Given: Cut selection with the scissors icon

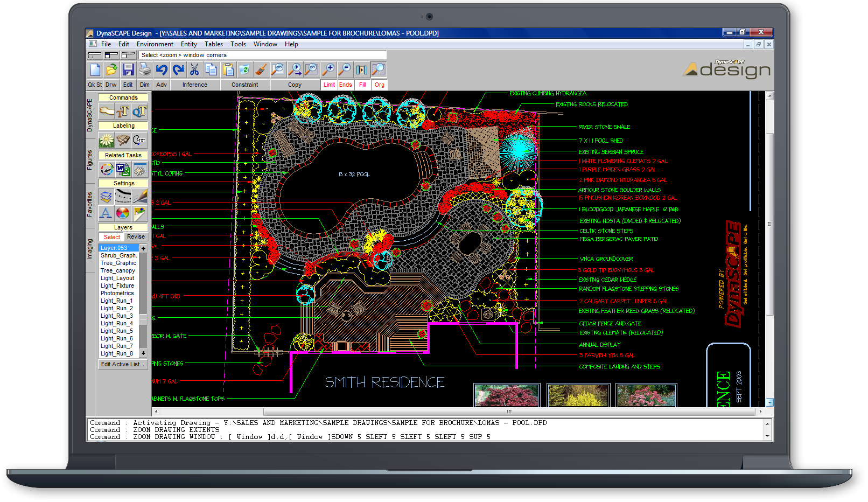Looking at the screenshot, I should [194, 69].
